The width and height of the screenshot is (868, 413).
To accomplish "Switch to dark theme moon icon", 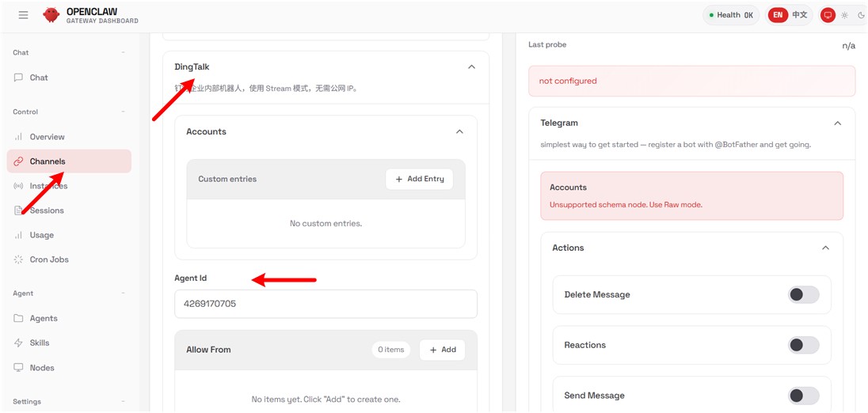I will [x=859, y=15].
